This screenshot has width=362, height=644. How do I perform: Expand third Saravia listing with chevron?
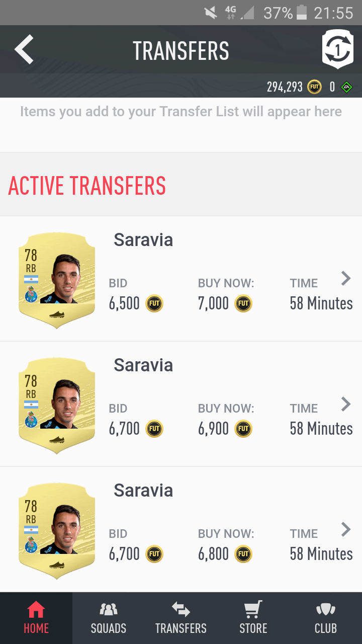coord(346,529)
